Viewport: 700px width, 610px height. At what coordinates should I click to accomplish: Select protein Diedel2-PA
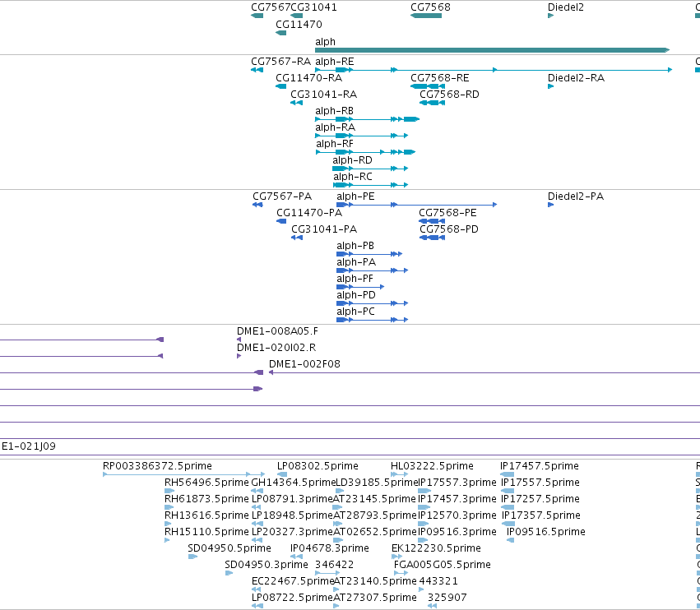[x=550, y=205]
